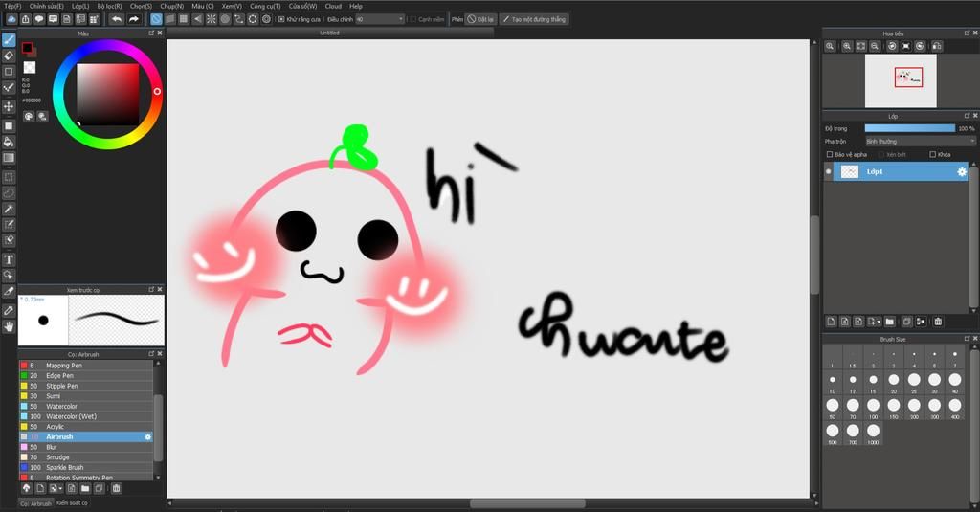Select the Mapping Pen brush

click(85, 365)
